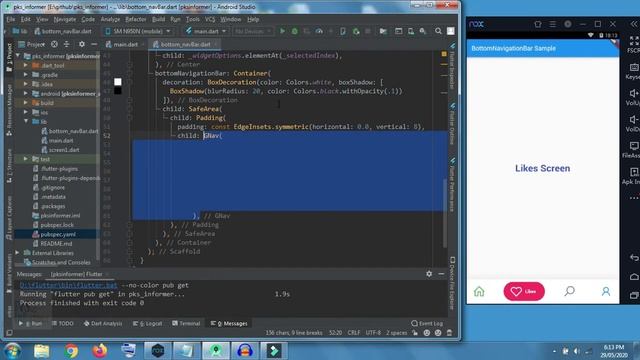640x360 pixels.
Task: Expand the ios folder
Action: [x=26, y=112]
